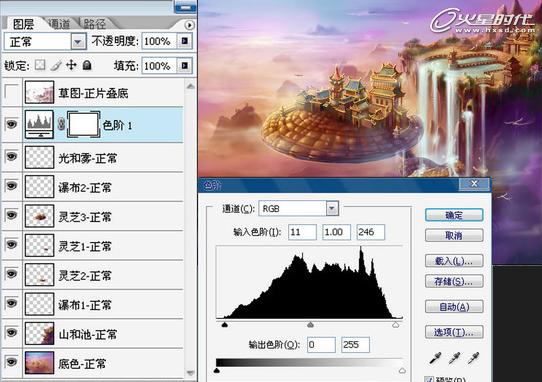This screenshot has width=542, height=382.
Task: Select the 底色-正常 layer thumbnail
Action: [39, 363]
